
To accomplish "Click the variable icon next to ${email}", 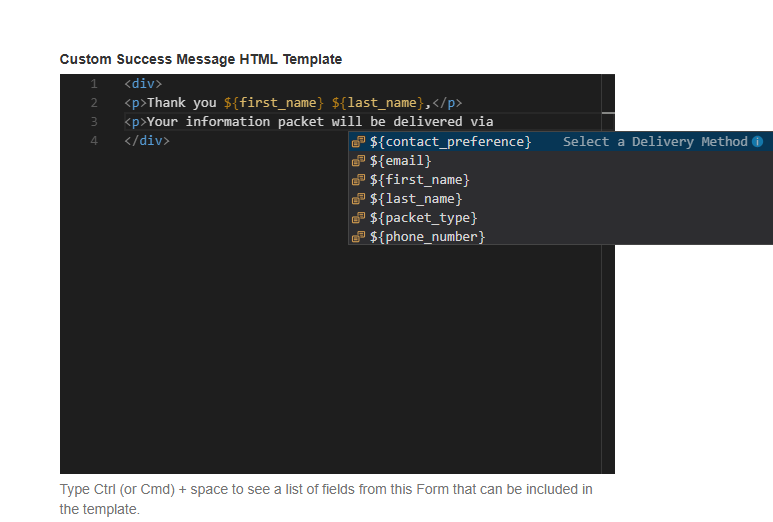I will 358,161.
